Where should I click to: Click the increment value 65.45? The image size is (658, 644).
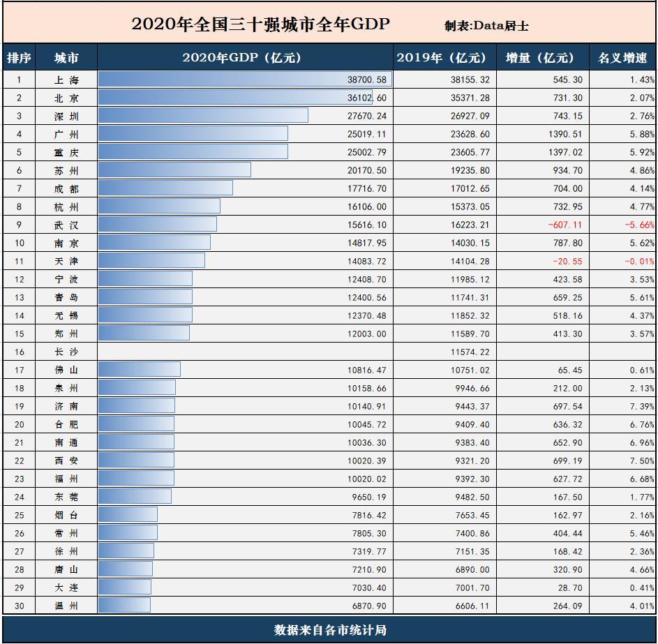click(x=570, y=370)
